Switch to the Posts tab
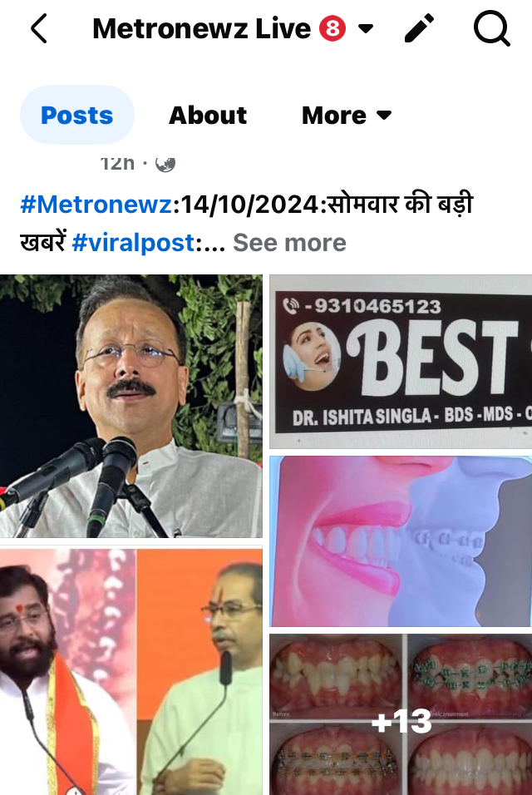This screenshot has height=795, width=532. [77, 115]
